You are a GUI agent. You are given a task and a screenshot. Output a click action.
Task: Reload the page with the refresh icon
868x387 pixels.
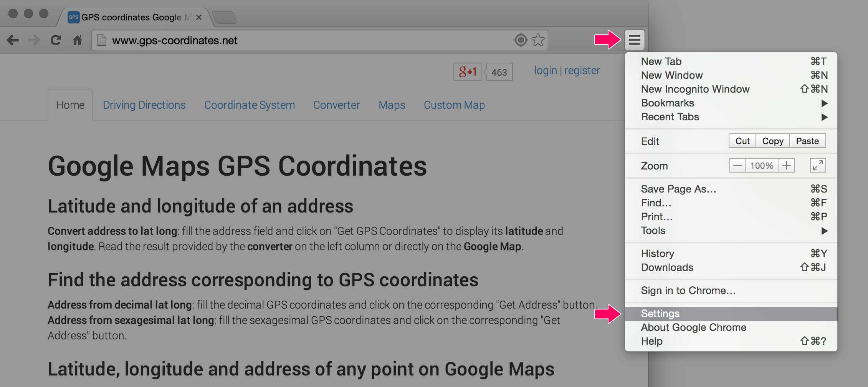pyautogui.click(x=56, y=40)
